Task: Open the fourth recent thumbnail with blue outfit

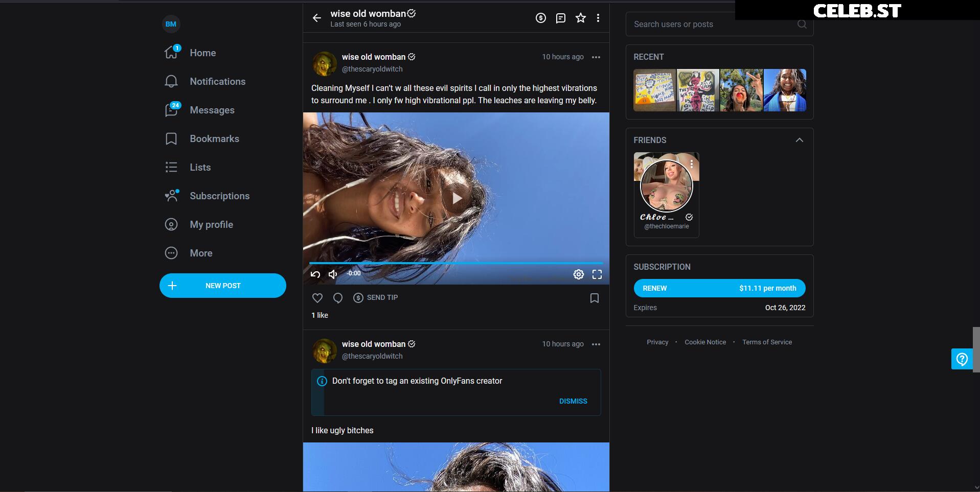Action: pyautogui.click(x=785, y=90)
